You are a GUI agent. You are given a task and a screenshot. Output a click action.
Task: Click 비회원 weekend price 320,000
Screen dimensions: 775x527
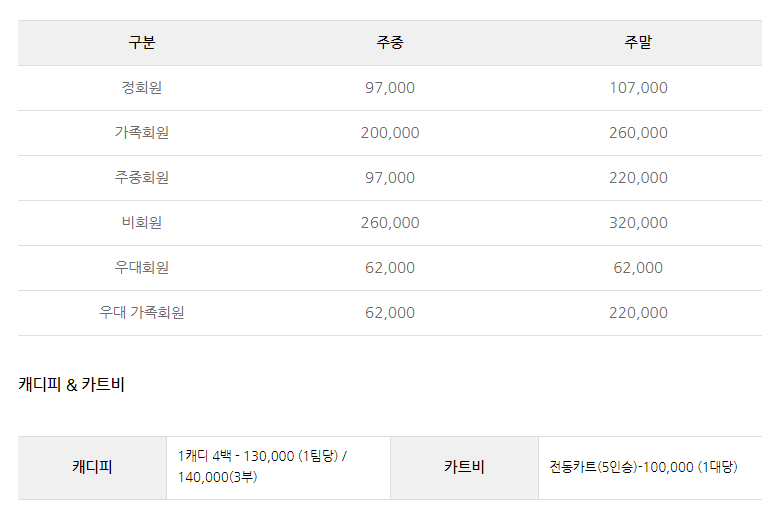click(x=638, y=222)
